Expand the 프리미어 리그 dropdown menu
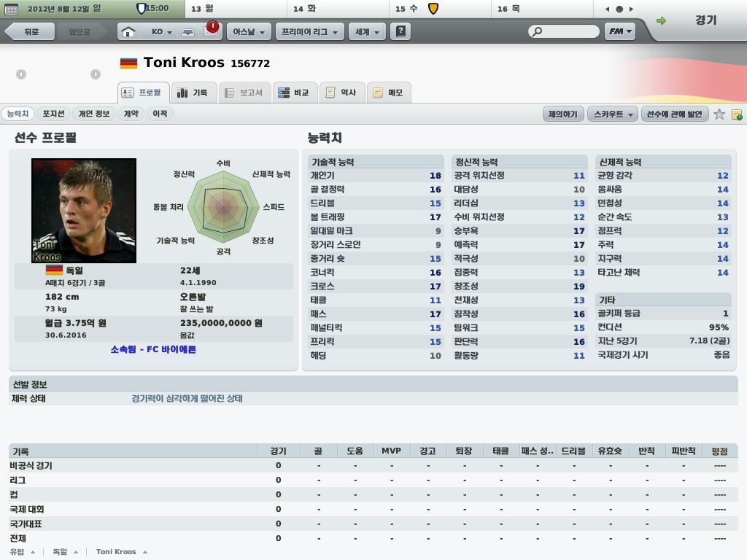Viewport: 747px width, 560px height. pyautogui.click(x=309, y=32)
